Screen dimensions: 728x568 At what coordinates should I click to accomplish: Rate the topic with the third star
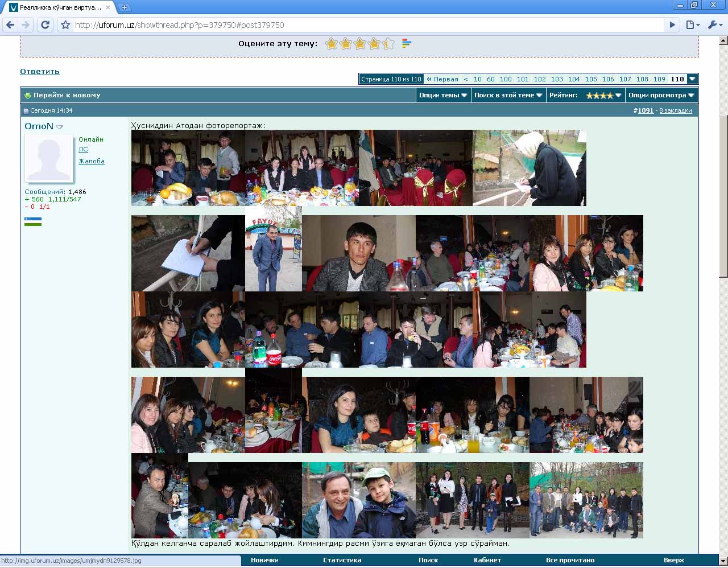coord(360,44)
